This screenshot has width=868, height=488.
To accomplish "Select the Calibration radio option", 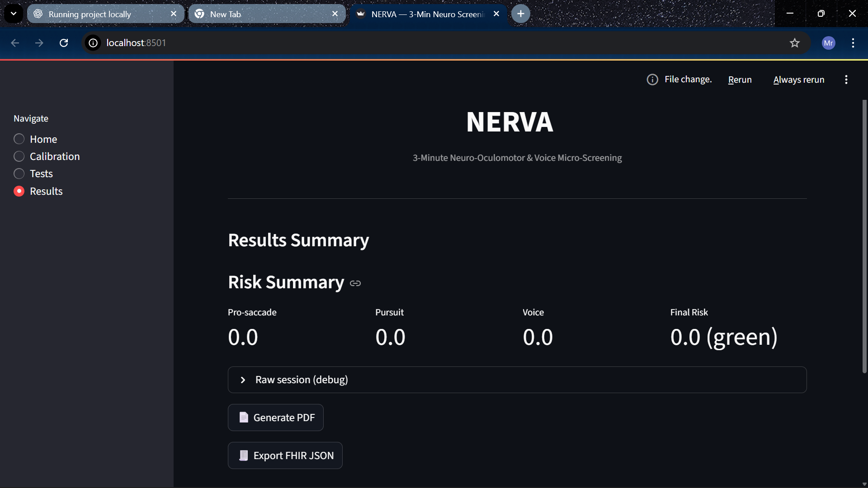I will [x=19, y=156].
